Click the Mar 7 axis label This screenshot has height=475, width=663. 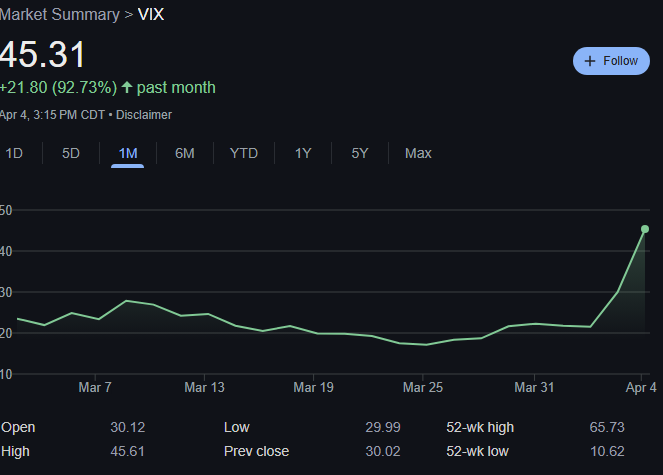tap(95, 387)
